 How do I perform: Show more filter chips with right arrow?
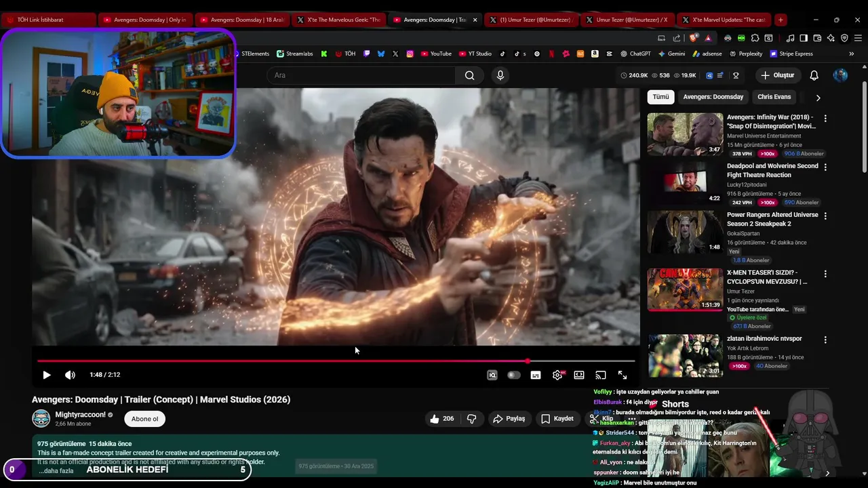[818, 98]
